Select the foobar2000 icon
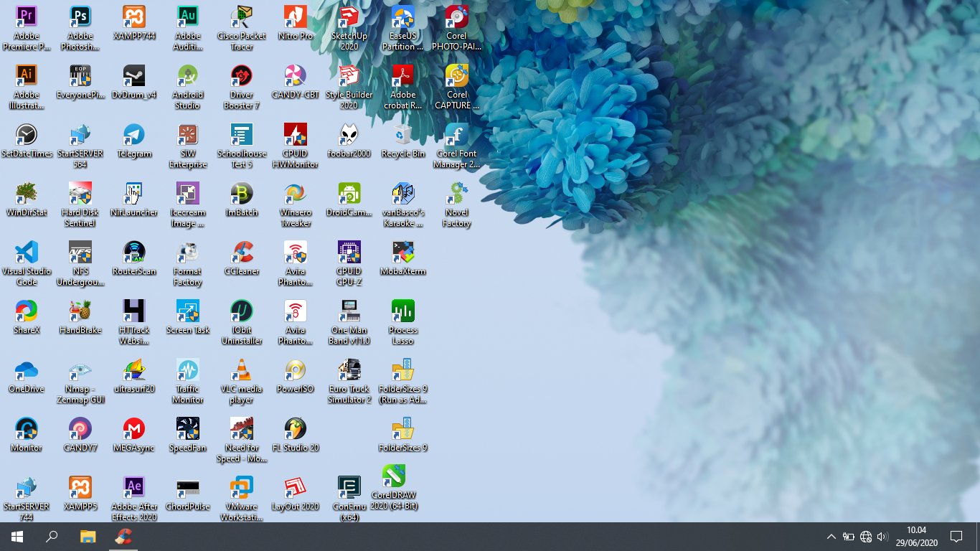The width and height of the screenshot is (980, 551). pos(349,141)
